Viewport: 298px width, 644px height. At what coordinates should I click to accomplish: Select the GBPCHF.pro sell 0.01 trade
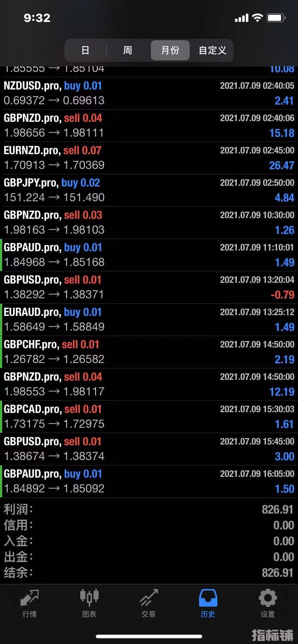point(149,352)
